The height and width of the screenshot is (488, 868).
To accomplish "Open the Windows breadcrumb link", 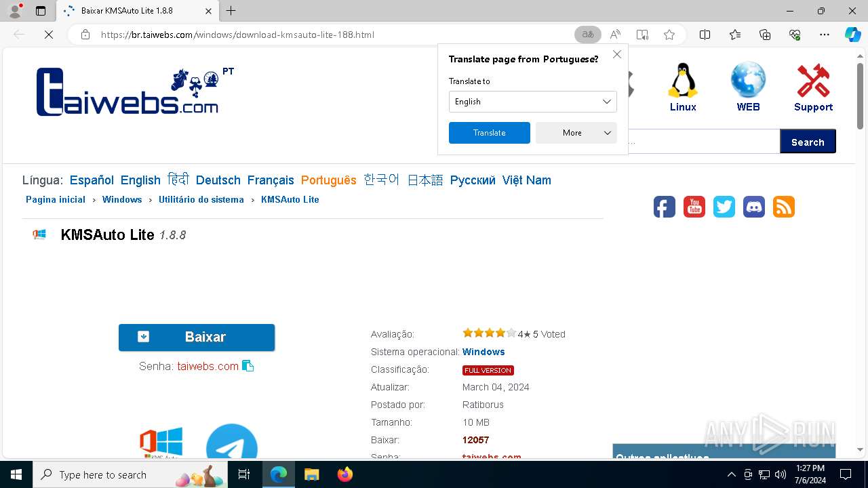I will click(122, 199).
